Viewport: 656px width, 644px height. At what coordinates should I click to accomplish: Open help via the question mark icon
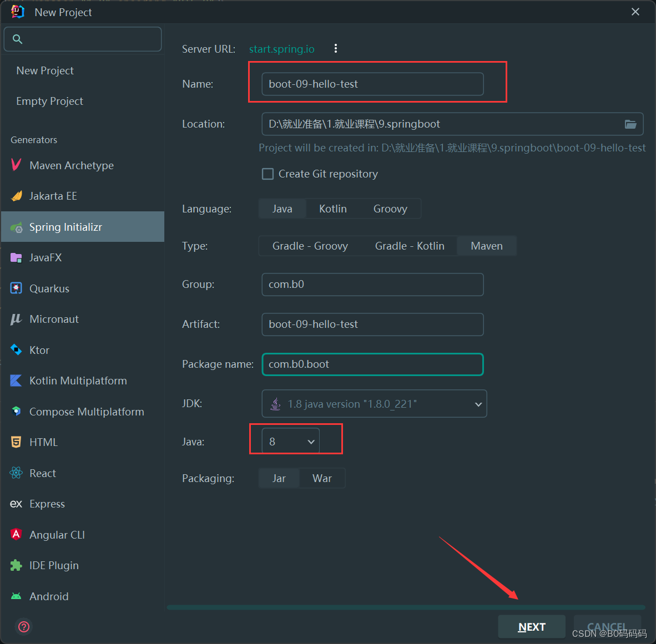[24, 626]
